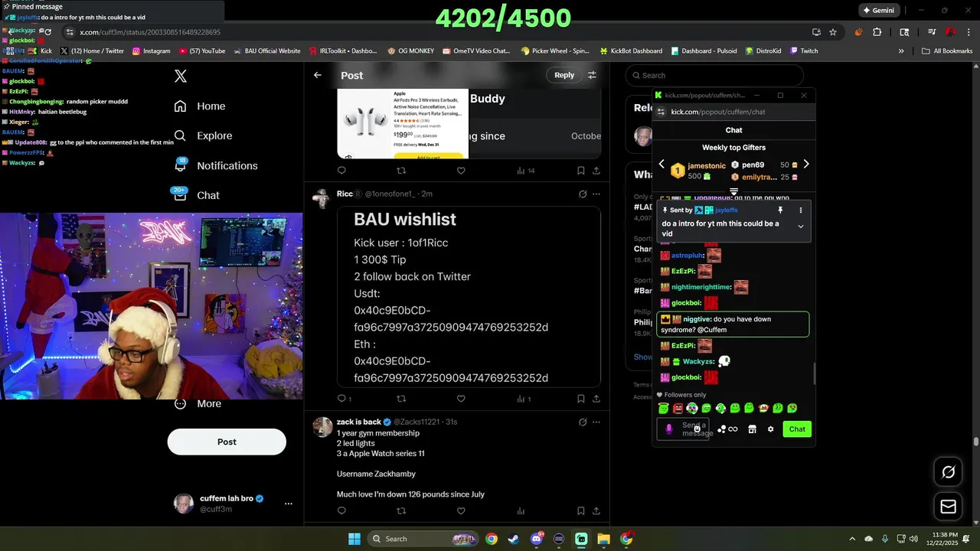Repost the AirPods tweet
The width and height of the screenshot is (980, 551).
click(401, 171)
